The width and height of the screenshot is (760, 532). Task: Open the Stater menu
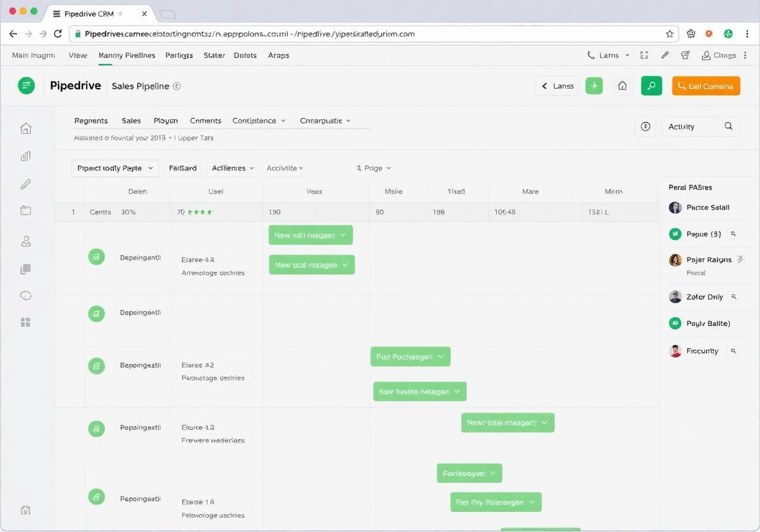click(214, 55)
